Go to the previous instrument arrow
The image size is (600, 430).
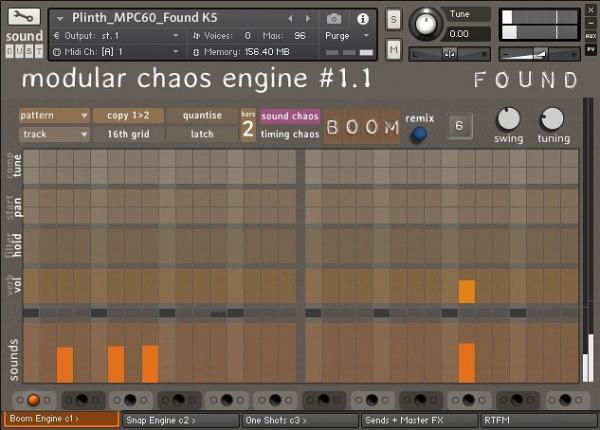(290, 18)
